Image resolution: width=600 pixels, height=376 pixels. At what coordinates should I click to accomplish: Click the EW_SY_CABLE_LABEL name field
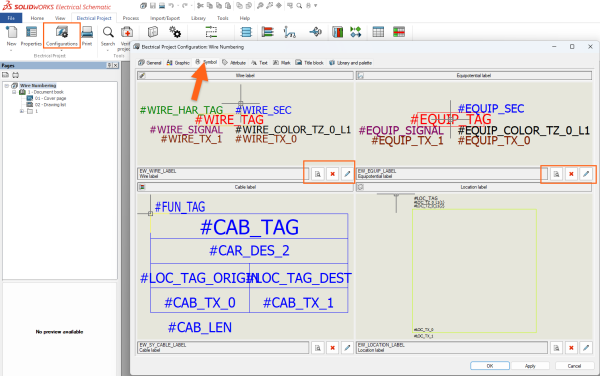pyautogui.click(x=223, y=347)
